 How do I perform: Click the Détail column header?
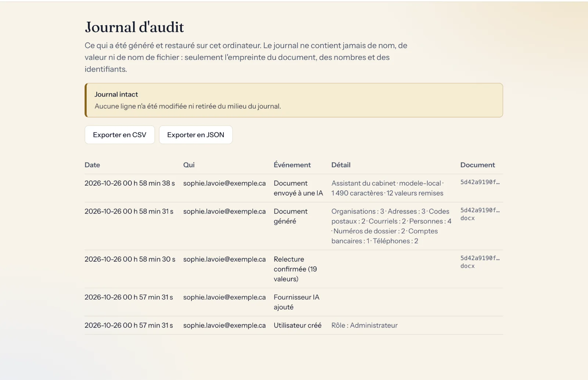(x=341, y=165)
